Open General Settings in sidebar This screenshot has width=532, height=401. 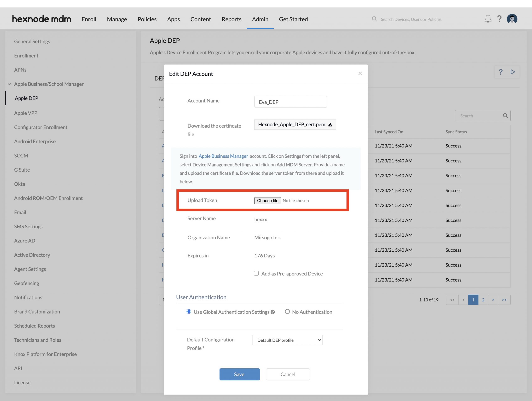[x=32, y=41]
